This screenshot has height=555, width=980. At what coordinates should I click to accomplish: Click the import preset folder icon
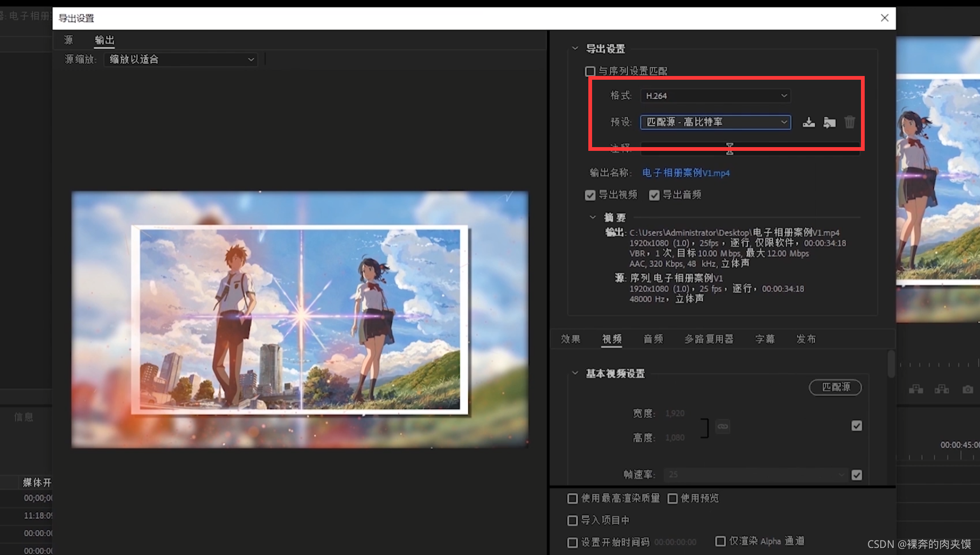(830, 122)
